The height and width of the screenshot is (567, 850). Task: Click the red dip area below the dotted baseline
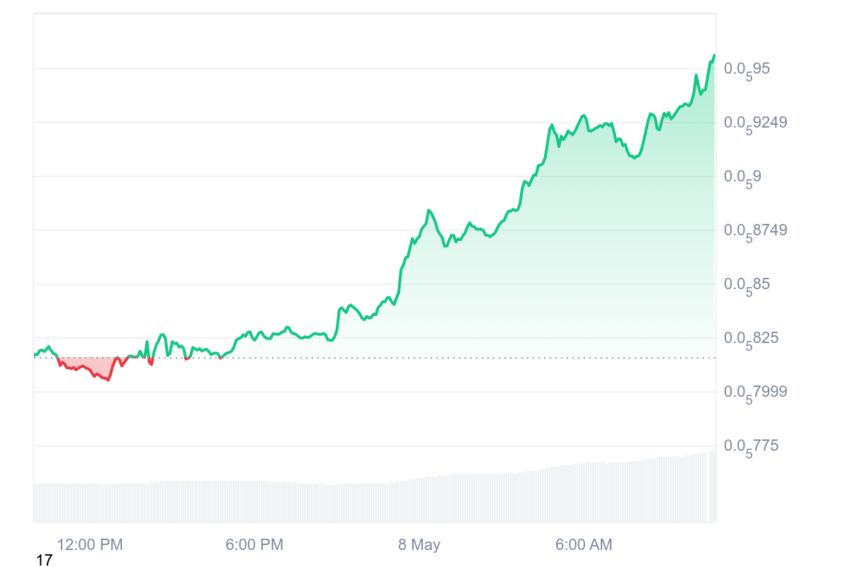(x=89, y=366)
